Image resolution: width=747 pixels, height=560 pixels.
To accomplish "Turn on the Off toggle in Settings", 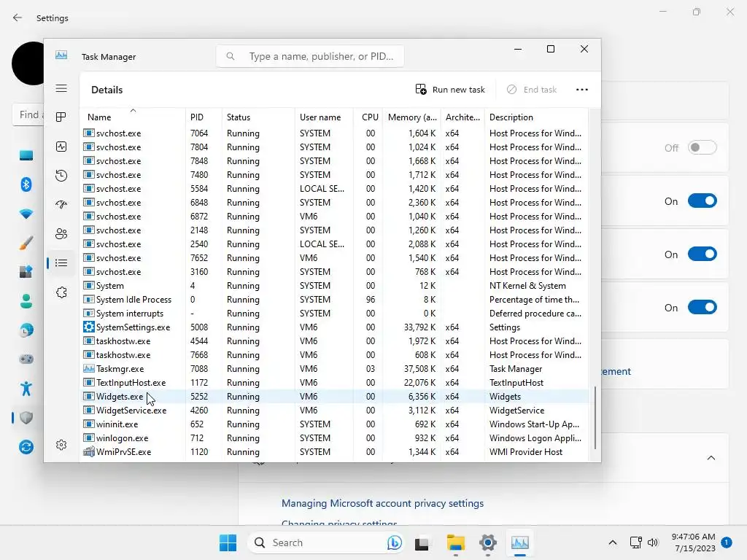I will [703, 147].
